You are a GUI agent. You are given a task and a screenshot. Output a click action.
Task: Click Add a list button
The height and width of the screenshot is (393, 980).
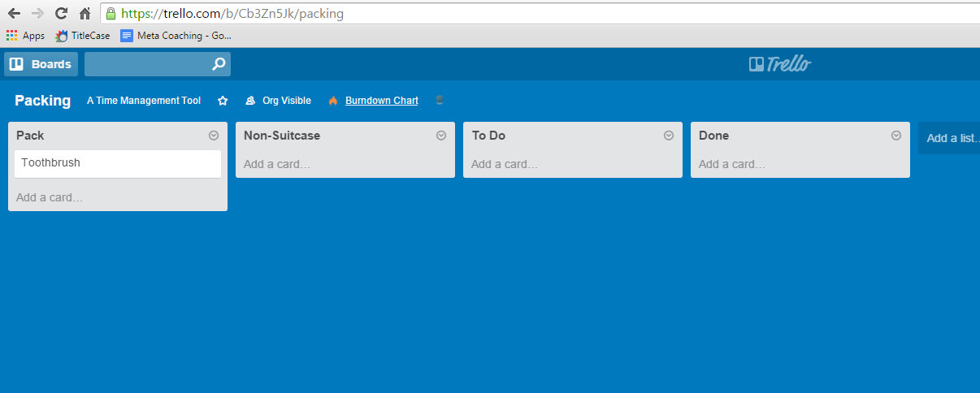(951, 138)
